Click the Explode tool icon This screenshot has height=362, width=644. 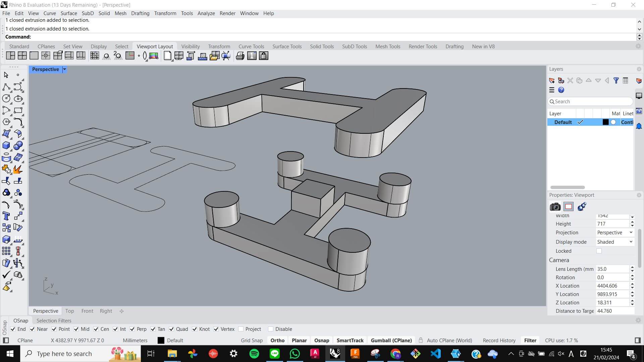(x=18, y=169)
